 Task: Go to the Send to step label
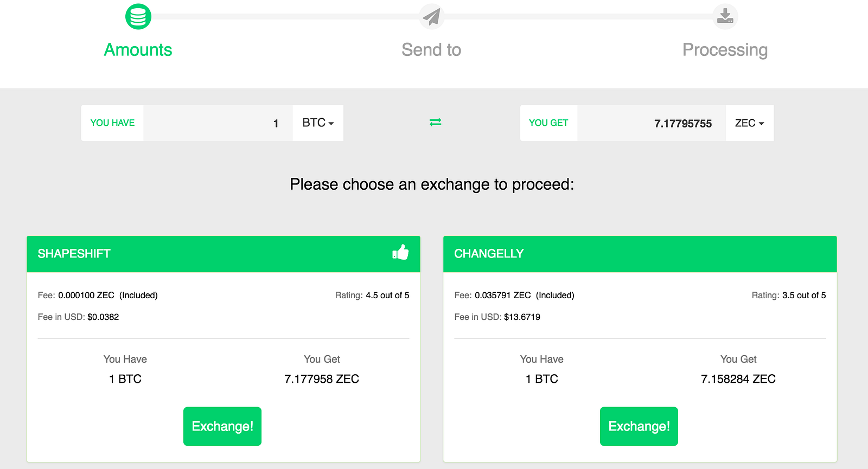click(431, 50)
